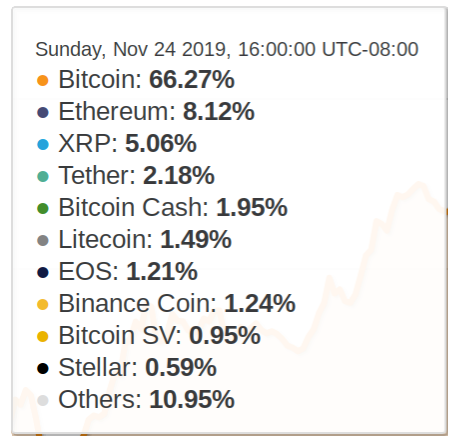Viewport: 457px width, 446px height.
Task: Click the yellow Binance Coin color dot
Action: pos(43,304)
